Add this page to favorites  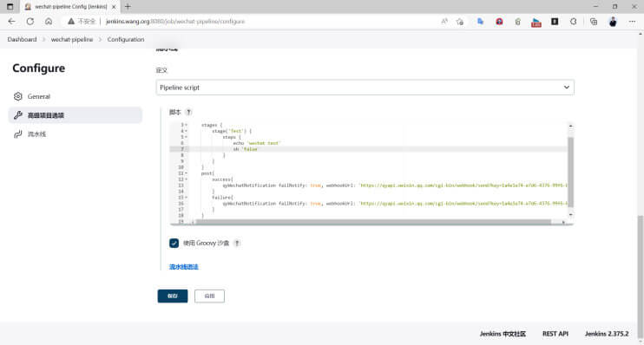pyautogui.click(x=460, y=22)
